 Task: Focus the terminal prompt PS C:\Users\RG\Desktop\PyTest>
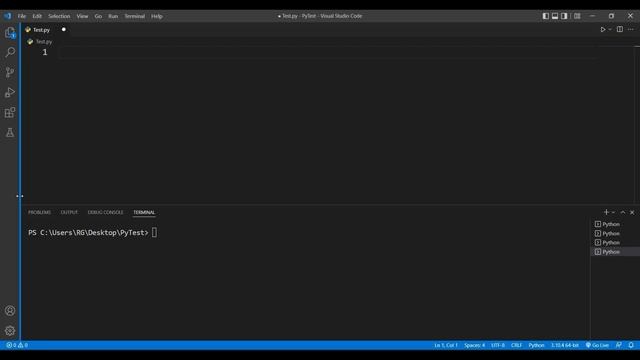click(x=88, y=233)
